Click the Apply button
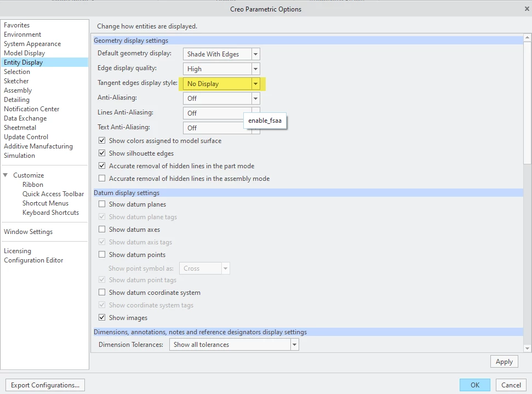Image resolution: width=532 pixels, height=394 pixels. point(504,362)
